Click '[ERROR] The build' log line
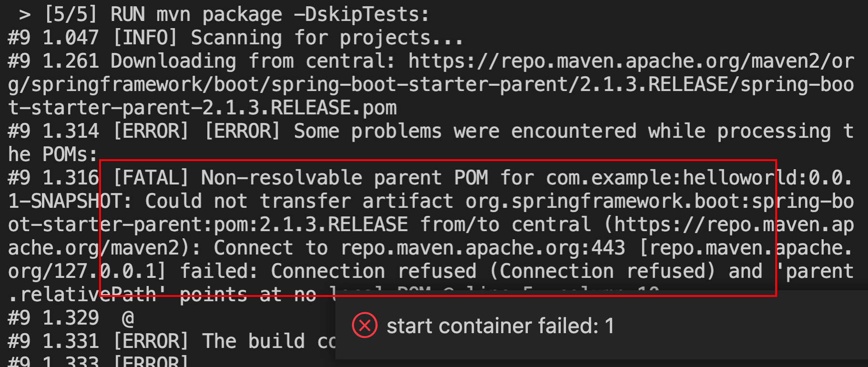868x367 pixels. coord(224,341)
